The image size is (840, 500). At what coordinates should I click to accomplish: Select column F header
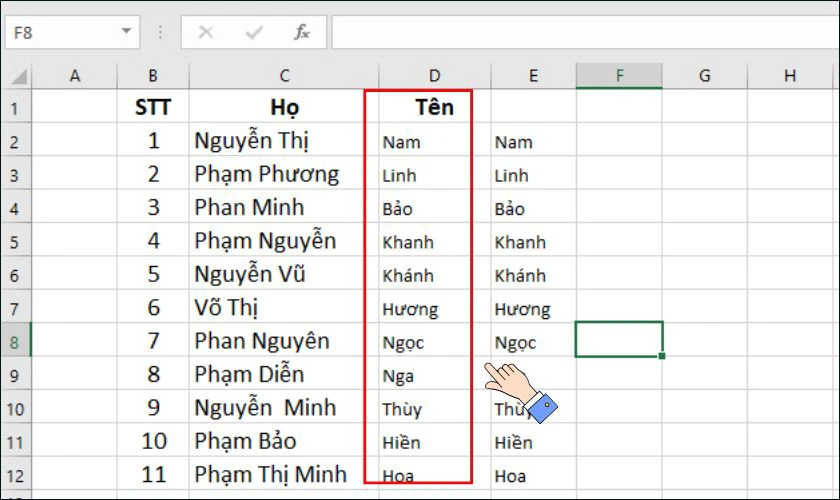(x=619, y=76)
